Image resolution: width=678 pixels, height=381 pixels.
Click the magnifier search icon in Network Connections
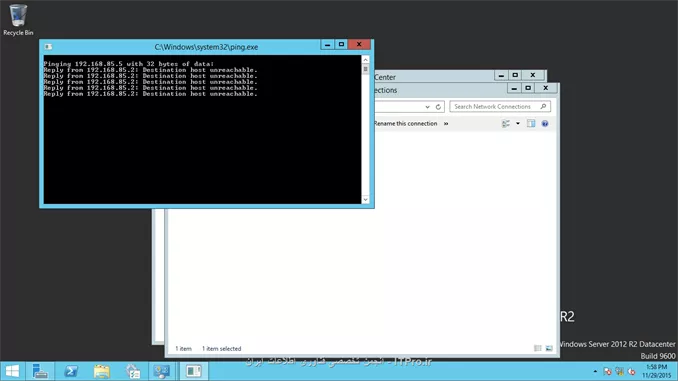(544, 106)
